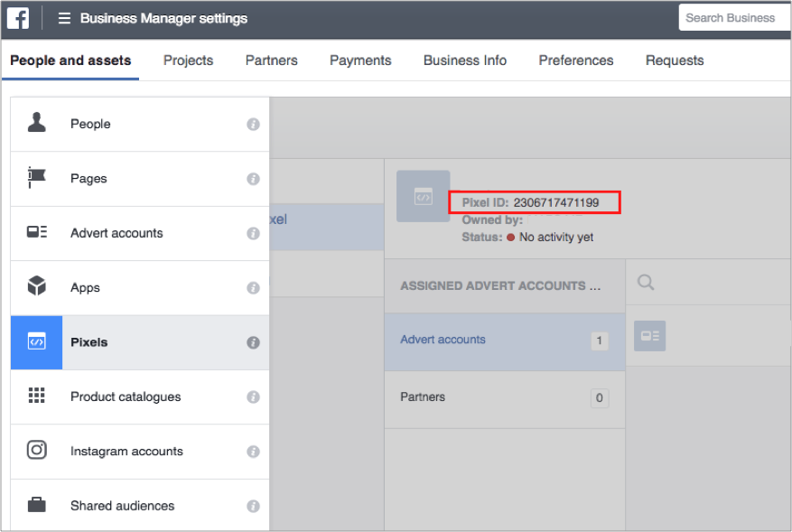
Task: Click the 'Owned by:' label
Action: [492, 220]
